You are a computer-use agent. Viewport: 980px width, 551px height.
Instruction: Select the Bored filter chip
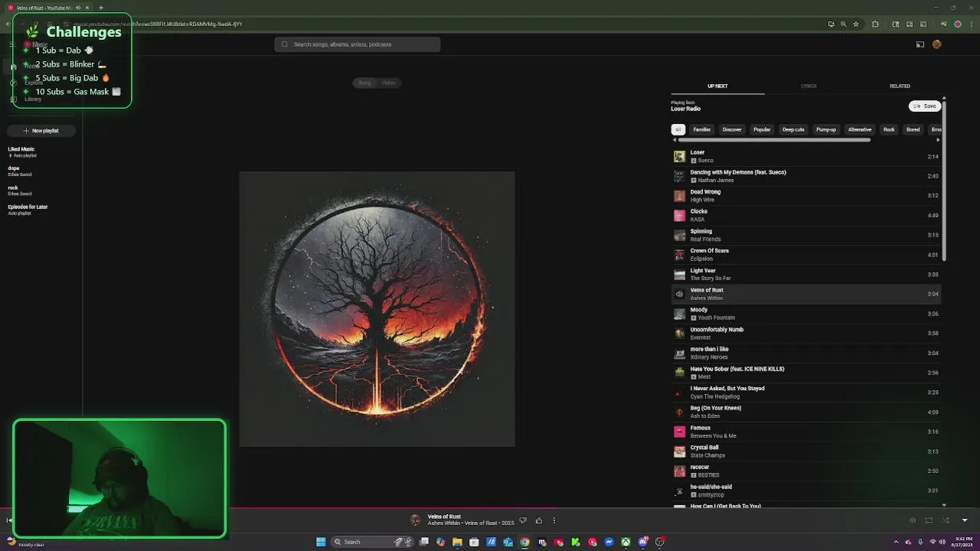913,129
